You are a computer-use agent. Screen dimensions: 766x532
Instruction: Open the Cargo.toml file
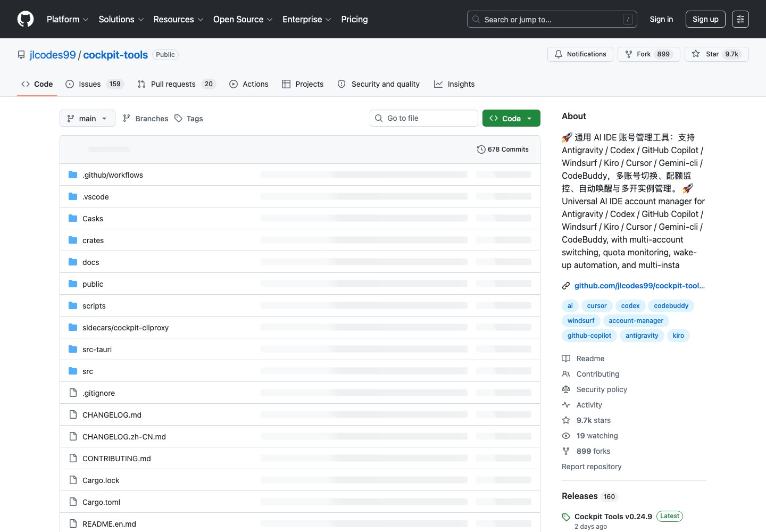101,502
